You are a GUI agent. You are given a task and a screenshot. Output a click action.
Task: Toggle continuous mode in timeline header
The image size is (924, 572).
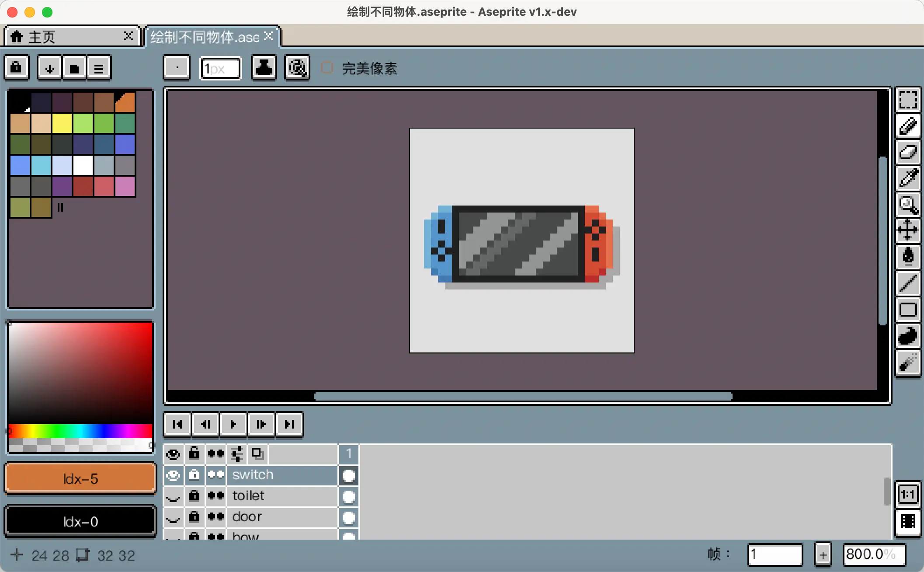coord(216,454)
